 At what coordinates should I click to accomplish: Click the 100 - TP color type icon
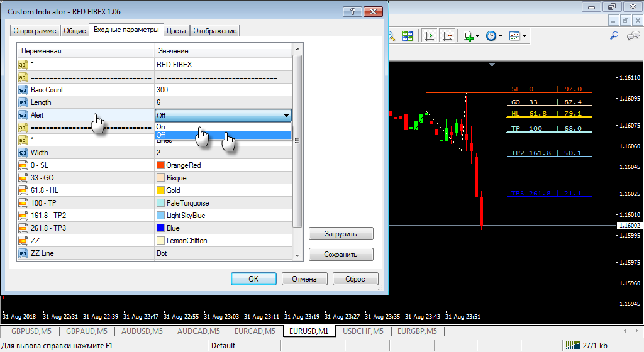pos(23,203)
